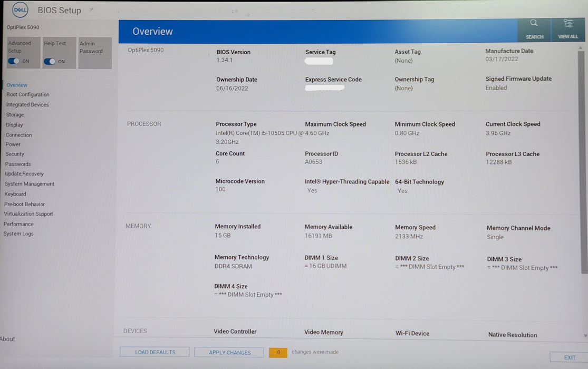Select Overview in the sidebar

pyautogui.click(x=17, y=85)
